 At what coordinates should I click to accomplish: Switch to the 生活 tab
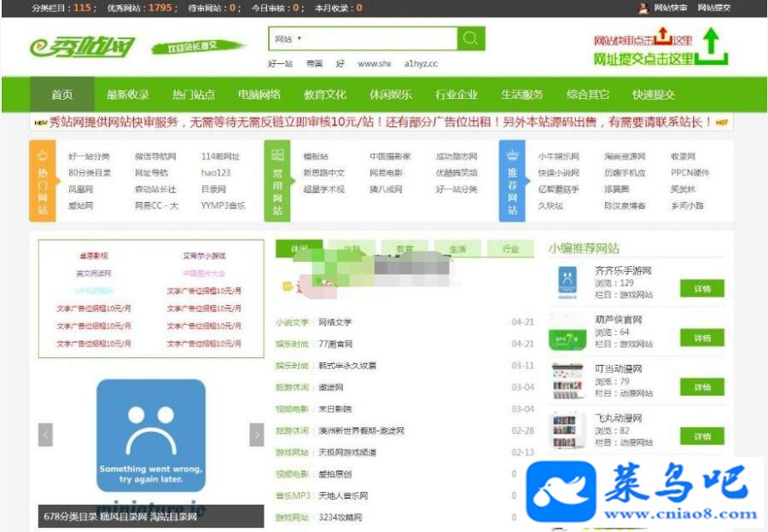[457, 249]
